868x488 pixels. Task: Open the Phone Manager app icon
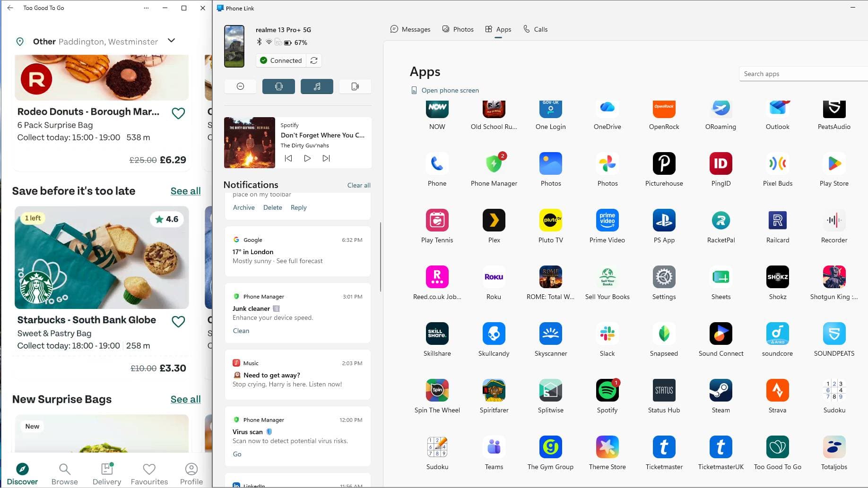[494, 163]
